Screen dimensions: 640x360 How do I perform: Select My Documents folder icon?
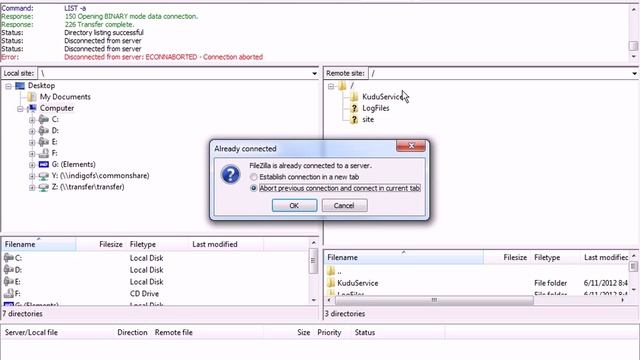[32, 97]
